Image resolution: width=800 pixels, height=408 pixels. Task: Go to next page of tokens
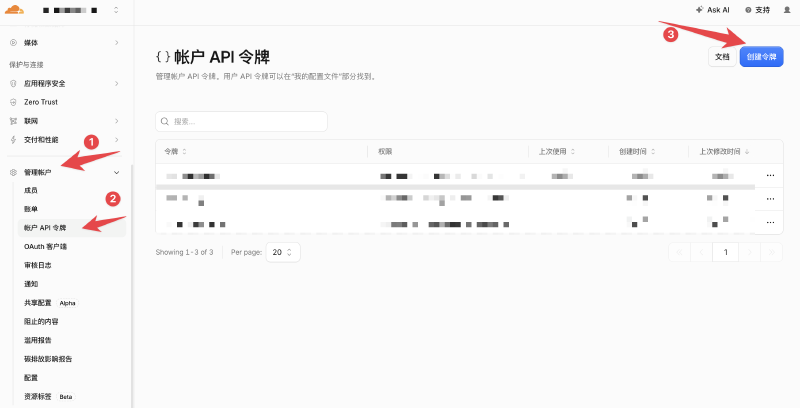tap(749, 252)
